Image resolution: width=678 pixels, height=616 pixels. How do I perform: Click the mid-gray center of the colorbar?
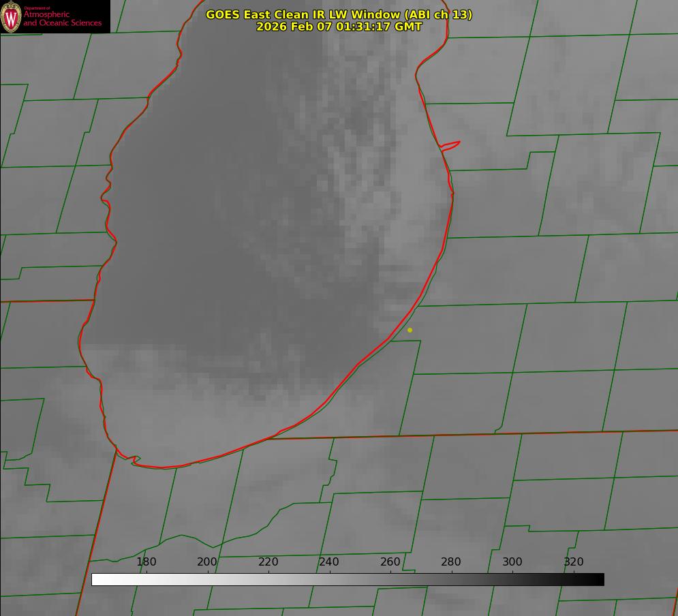click(348, 579)
